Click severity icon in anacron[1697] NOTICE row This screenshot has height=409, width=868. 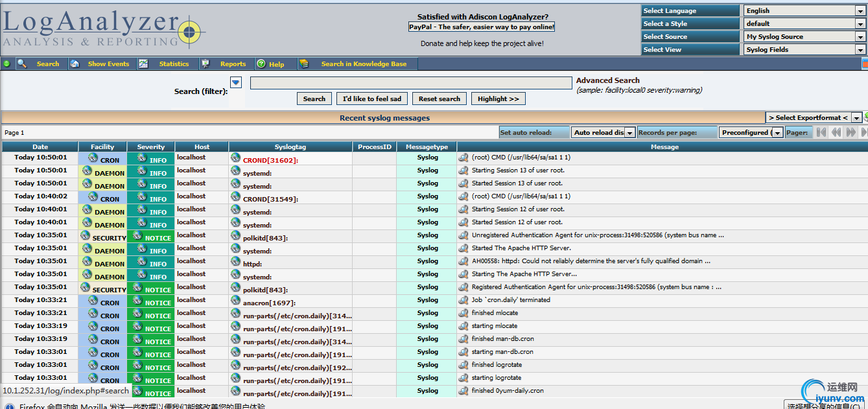137,300
